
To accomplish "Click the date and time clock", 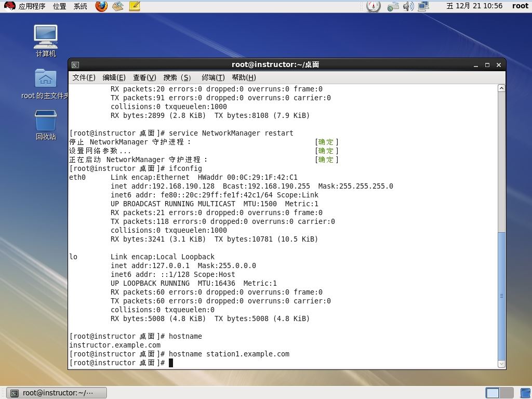I will click(474, 6).
